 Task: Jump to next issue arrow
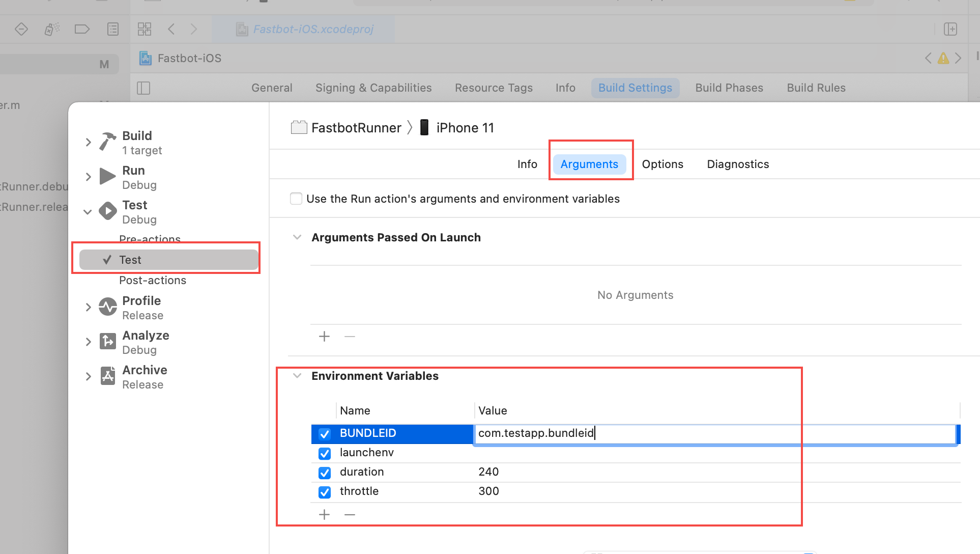(959, 58)
